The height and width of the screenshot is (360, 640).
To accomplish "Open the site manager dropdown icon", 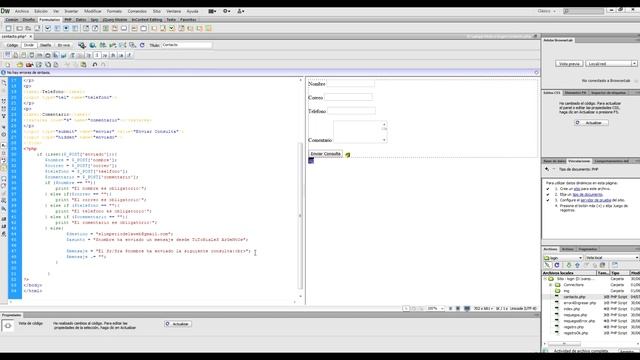I will pyautogui.click(x=241, y=11).
